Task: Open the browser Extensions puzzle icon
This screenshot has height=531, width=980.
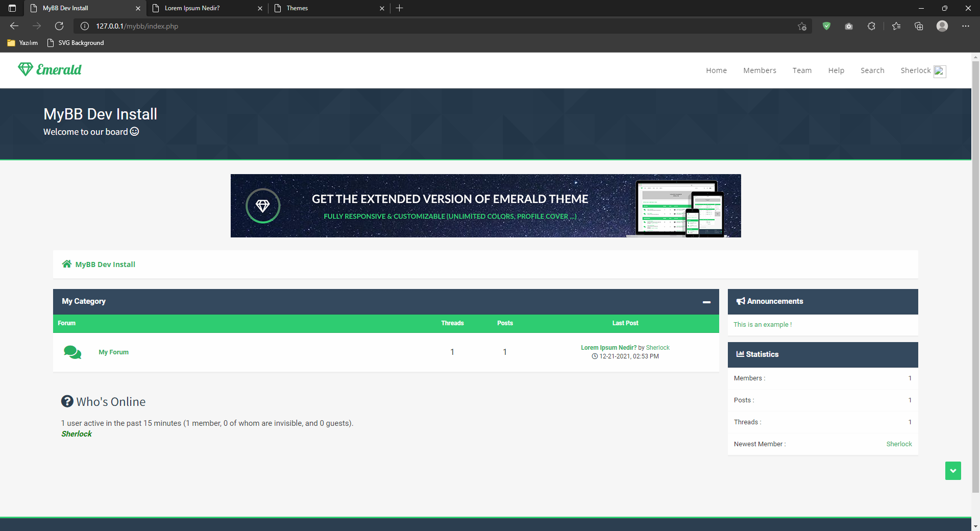Action: tap(871, 26)
